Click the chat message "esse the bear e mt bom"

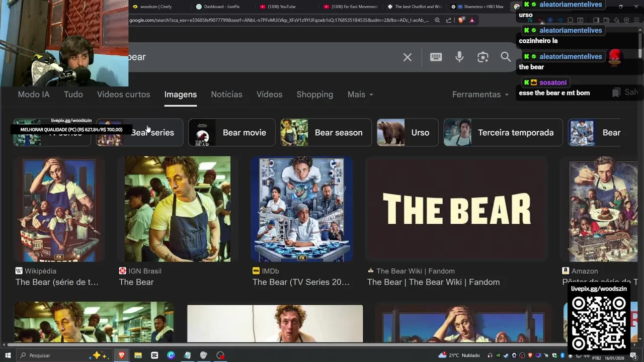(x=554, y=93)
